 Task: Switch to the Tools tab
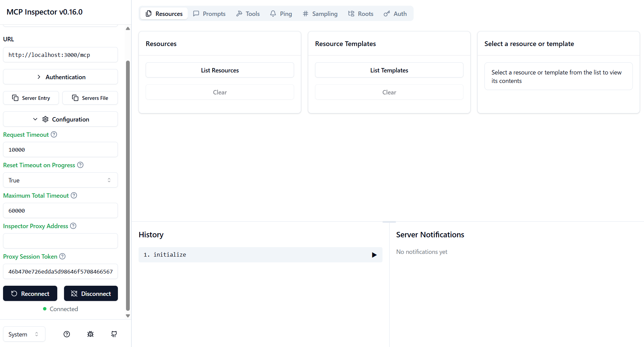(x=248, y=14)
